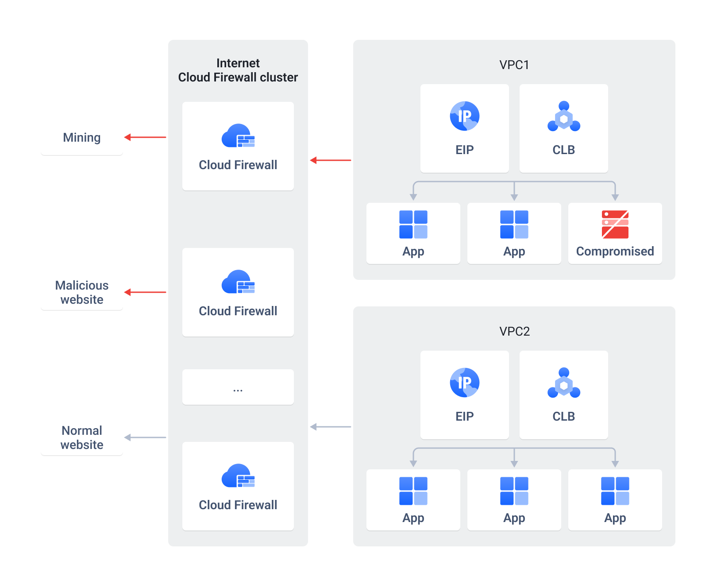717x588 pixels.
Task: Click the gray arrow pointing to Normal website
Action: click(x=145, y=437)
